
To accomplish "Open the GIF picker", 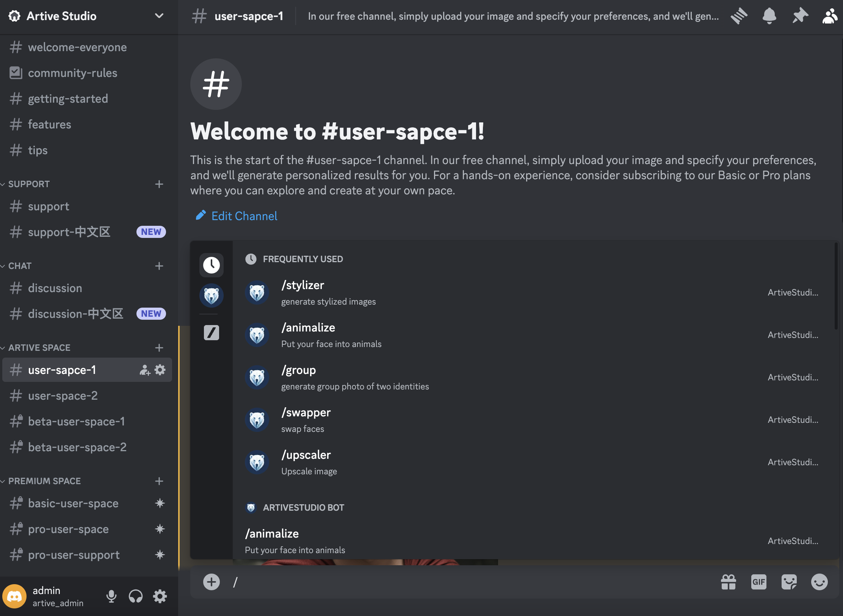I will 759,582.
